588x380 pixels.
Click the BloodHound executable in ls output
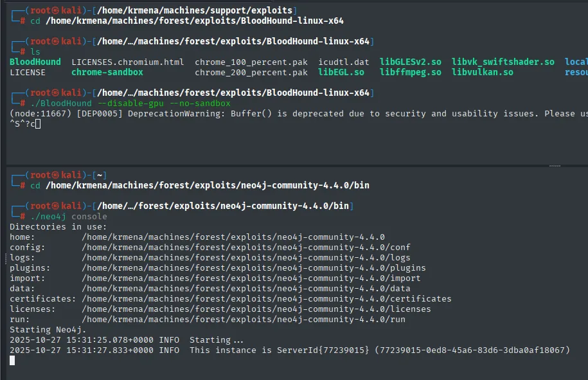coord(35,62)
